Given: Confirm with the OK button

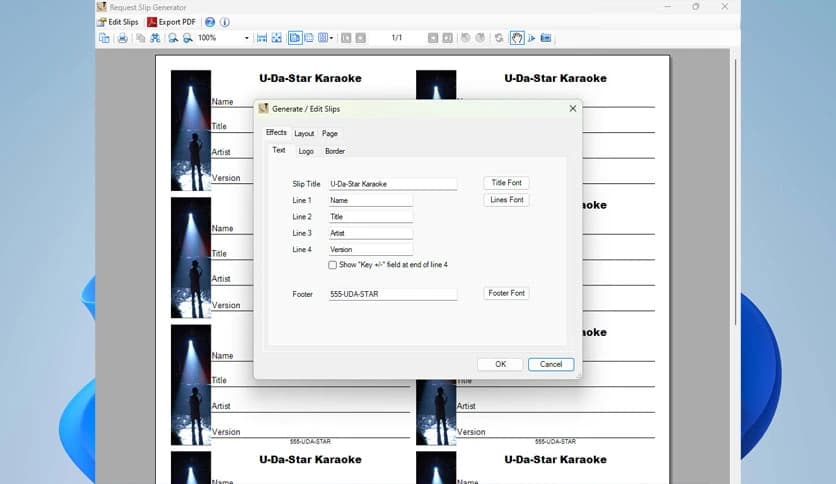Looking at the screenshot, I should (500, 364).
